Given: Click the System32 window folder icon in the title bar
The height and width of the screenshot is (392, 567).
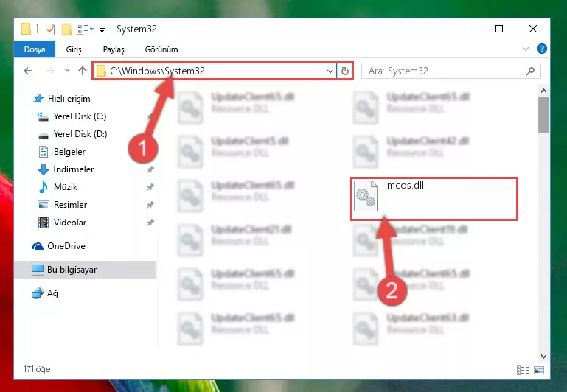Looking at the screenshot, I should [26, 29].
